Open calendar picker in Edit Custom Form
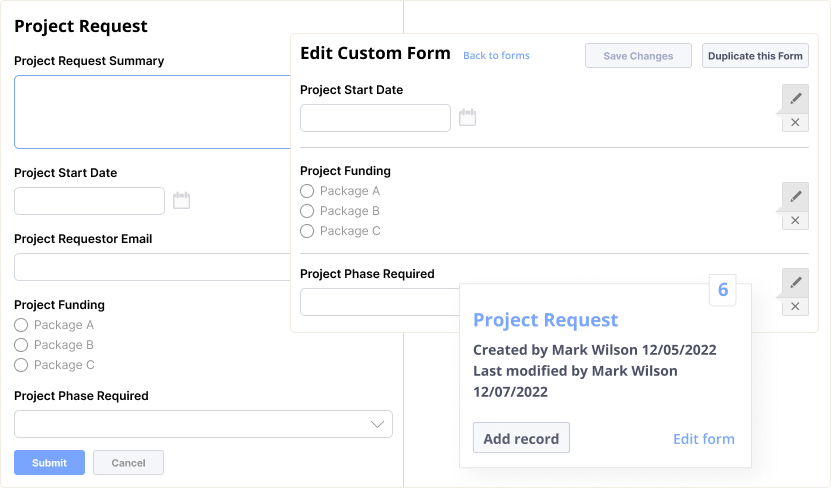The width and height of the screenshot is (831, 488). click(x=467, y=118)
